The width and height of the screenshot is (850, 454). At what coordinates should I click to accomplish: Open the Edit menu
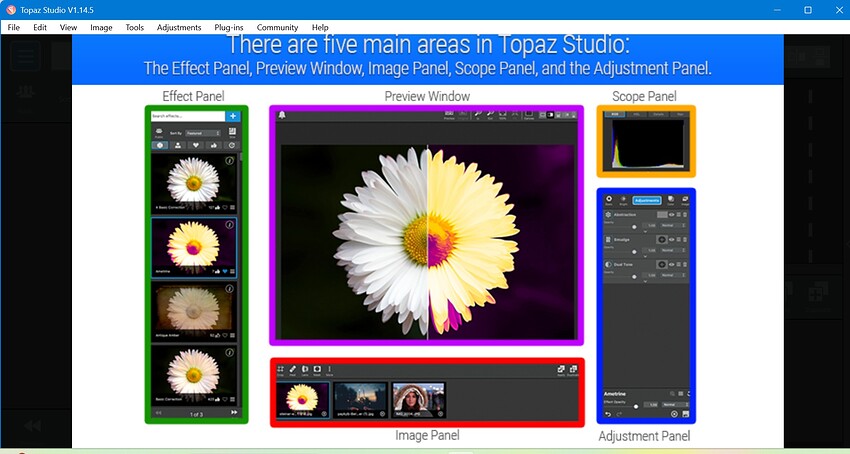tap(40, 27)
